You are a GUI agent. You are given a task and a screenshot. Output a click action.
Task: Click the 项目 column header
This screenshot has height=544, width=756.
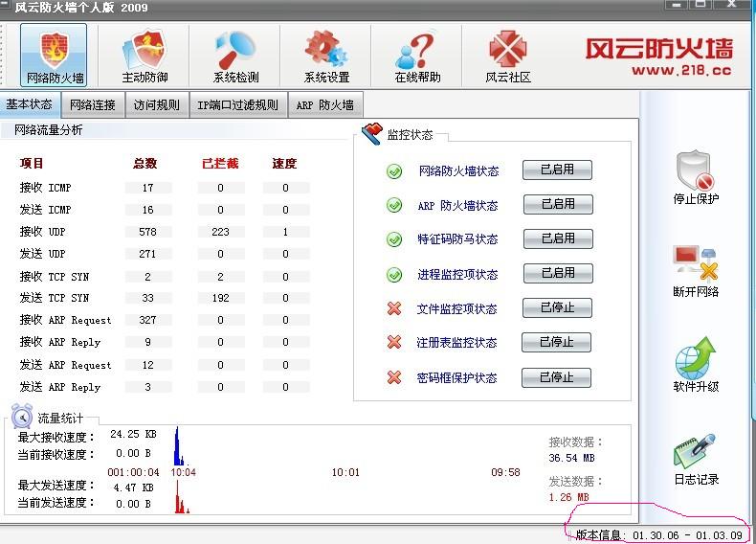tap(32, 164)
